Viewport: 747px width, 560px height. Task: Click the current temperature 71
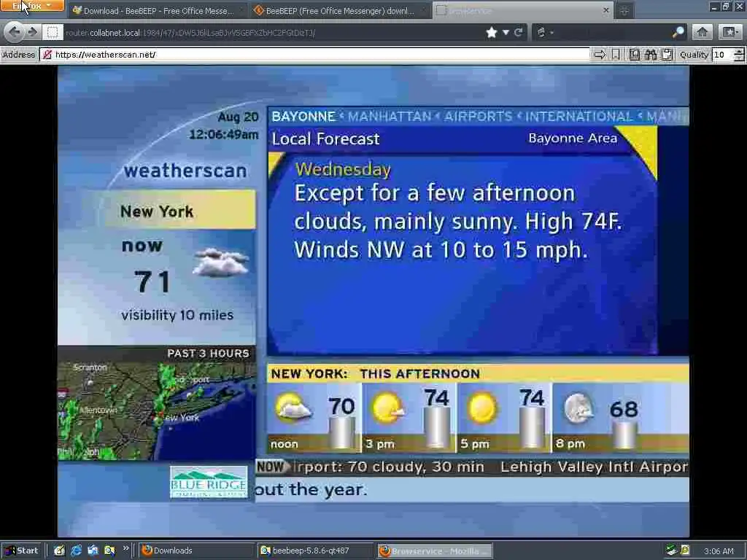[x=152, y=281]
